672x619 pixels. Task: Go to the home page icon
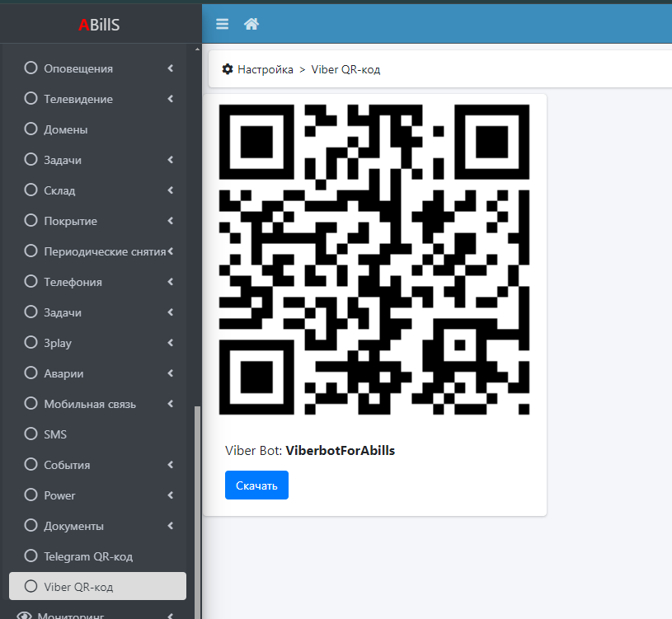coord(251,24)
